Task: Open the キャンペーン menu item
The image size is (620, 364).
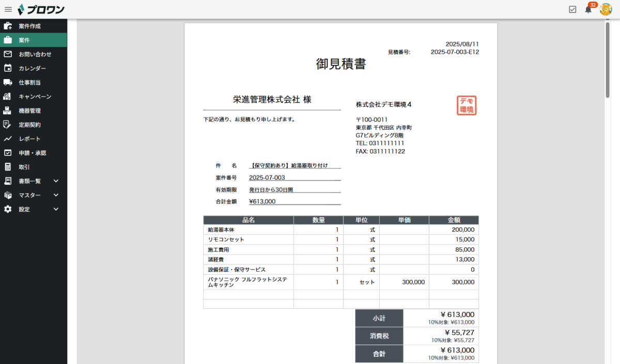Action: pos(35,97)
